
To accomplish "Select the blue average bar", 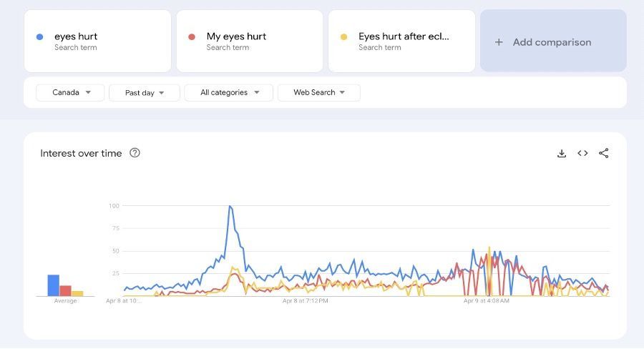I will (54, 285).
